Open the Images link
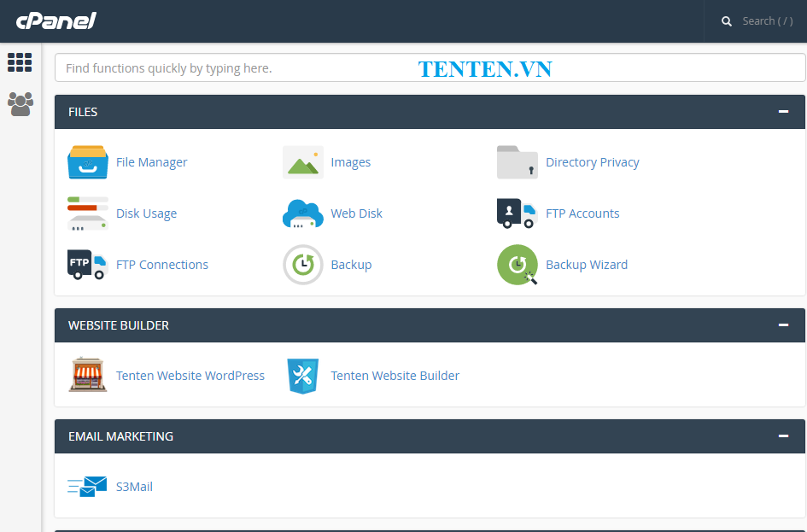 coord(350,162)
